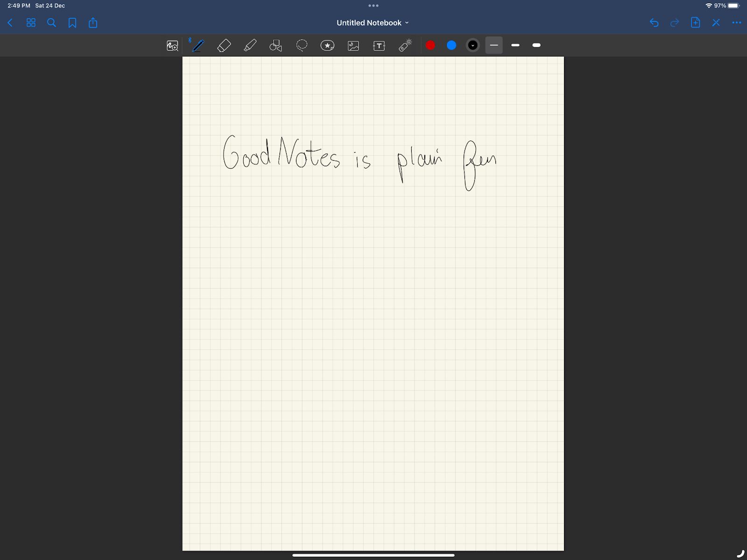Select the Highlighter tool

pyautogui.click(x=250, y=45)
